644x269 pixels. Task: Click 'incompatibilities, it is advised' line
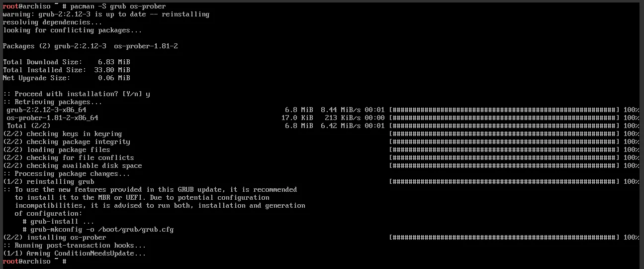click(x=160, y=206)
